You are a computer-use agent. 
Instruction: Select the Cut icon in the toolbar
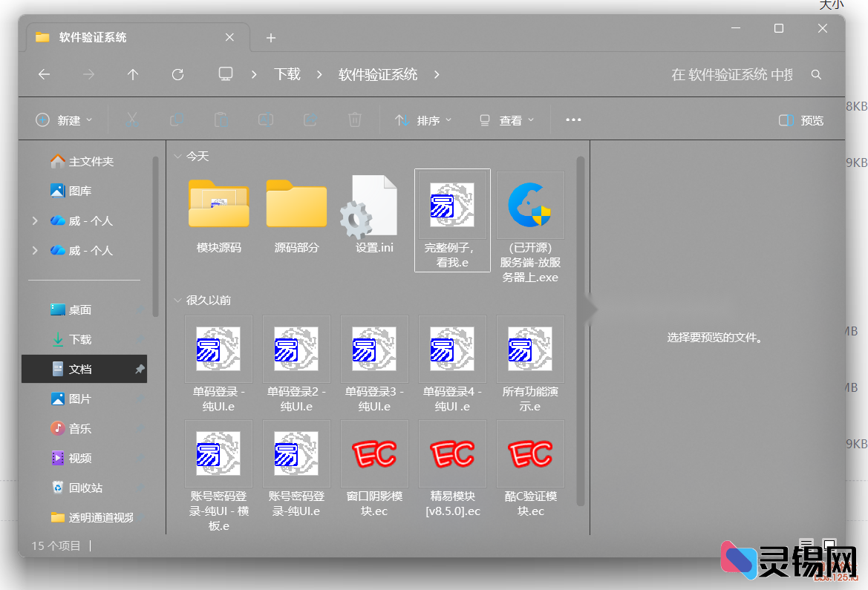pyautogui.click(x=131, y=119)
